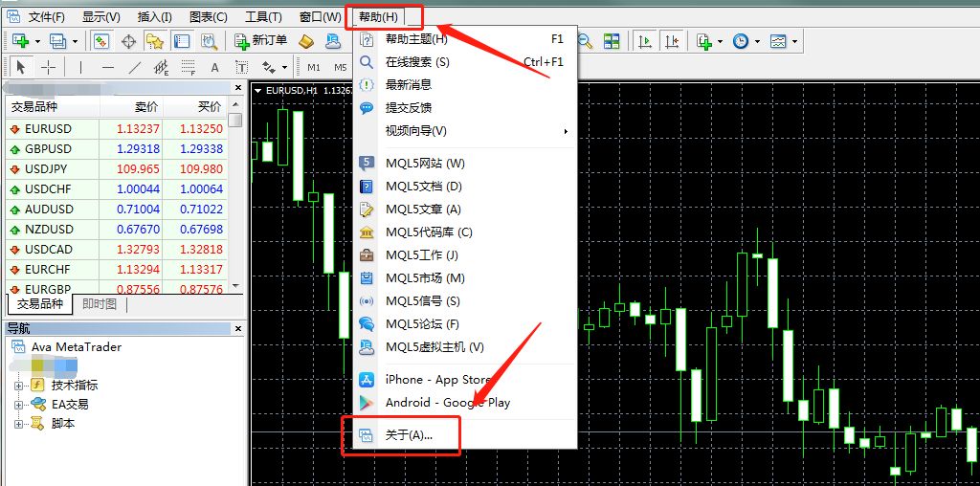Choose 在线搜索 (S) menu entry
The width and height of the screenshot is (980, 486).
coord(464,62)
